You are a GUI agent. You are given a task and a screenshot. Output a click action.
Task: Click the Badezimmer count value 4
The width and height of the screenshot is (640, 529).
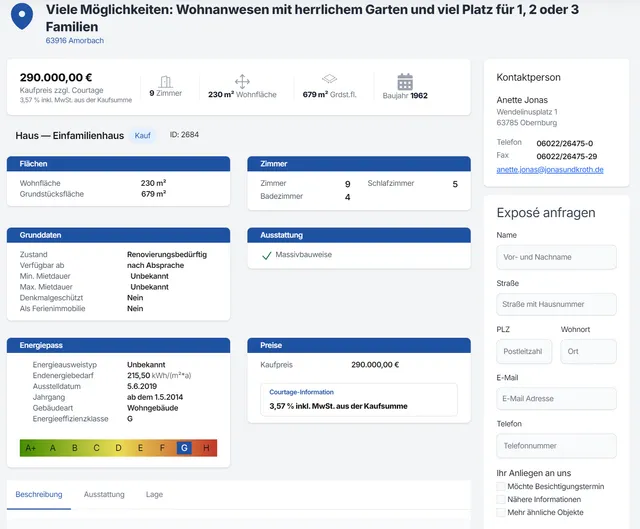pos(347,197)
